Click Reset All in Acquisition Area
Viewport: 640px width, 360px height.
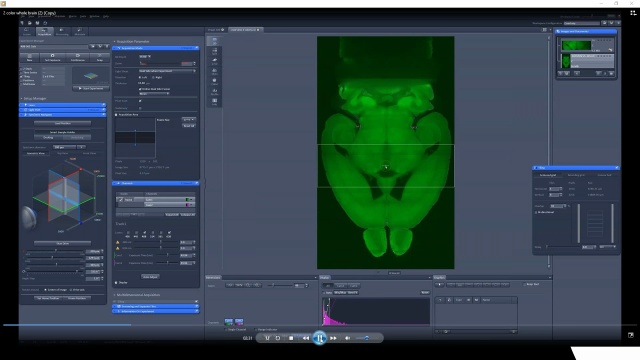tap(189, 126)
